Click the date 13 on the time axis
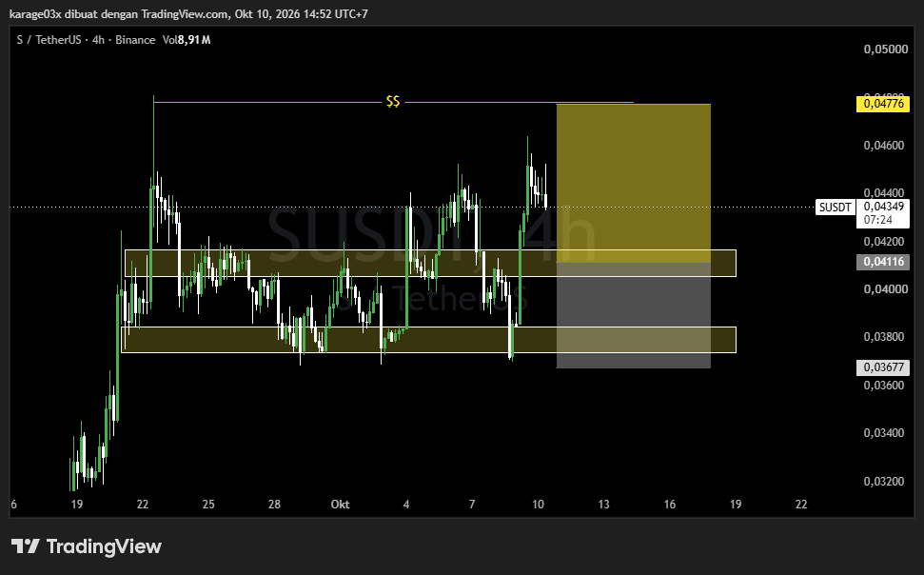Viewport: 924px width, 575px height. pos(604,505)
